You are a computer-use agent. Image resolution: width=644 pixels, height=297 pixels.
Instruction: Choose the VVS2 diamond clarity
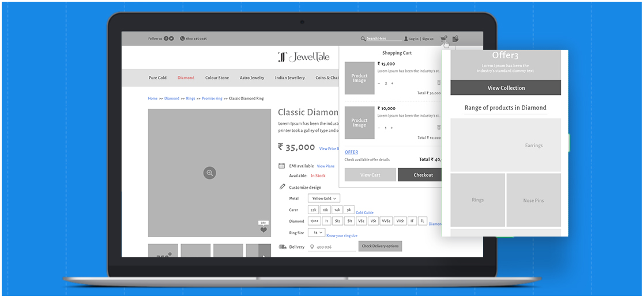coord(386,221)
